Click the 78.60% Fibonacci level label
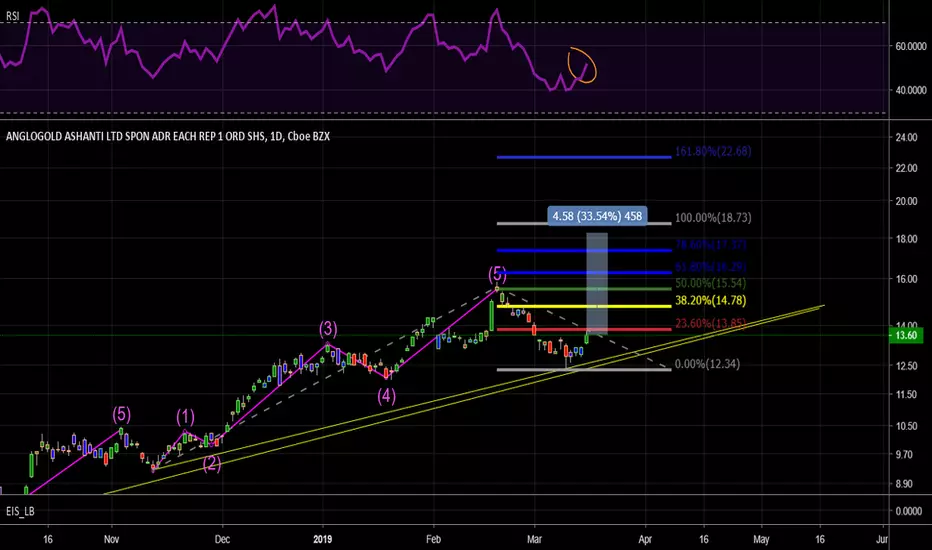Screen dimensions: 932x550 (x=711, y=244)
